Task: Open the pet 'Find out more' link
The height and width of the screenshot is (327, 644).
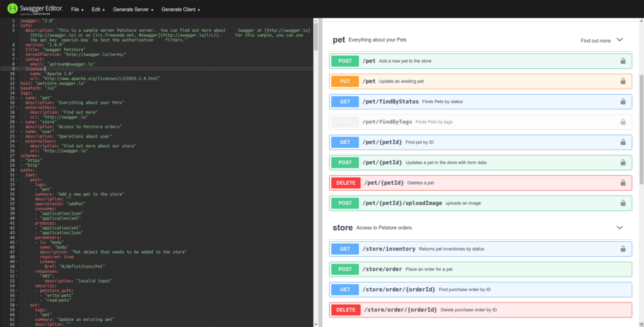Action: (596, 41)
